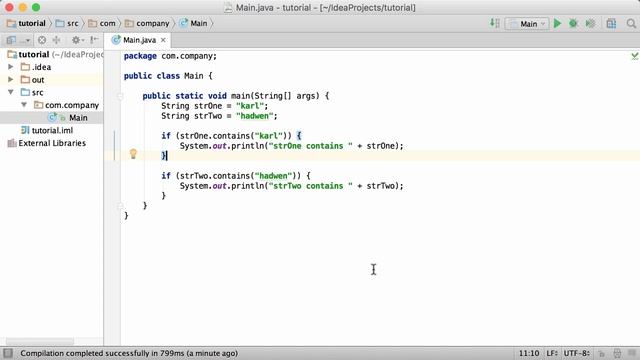
Task: Click the 11:10 cursor position indicator
Action: click(529, 353)
